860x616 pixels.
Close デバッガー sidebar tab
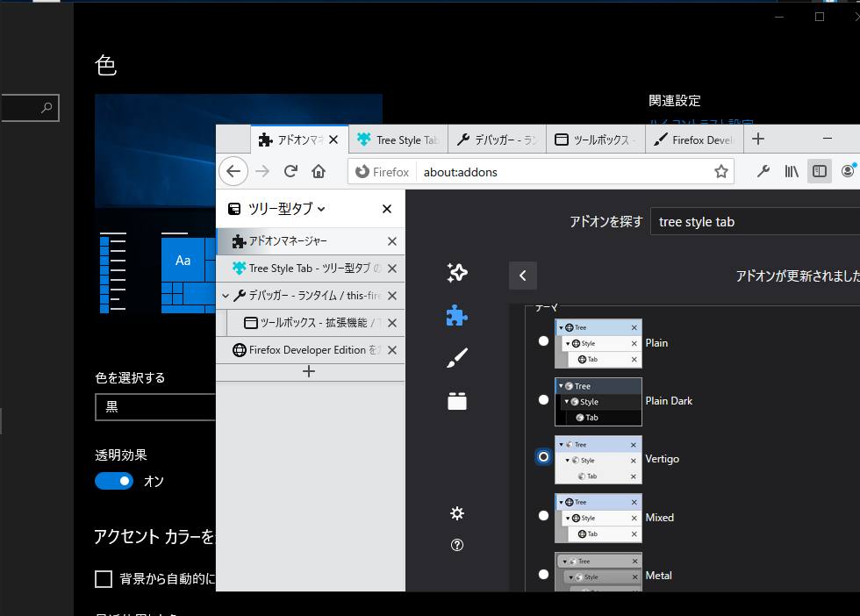[x=392, y=296]
